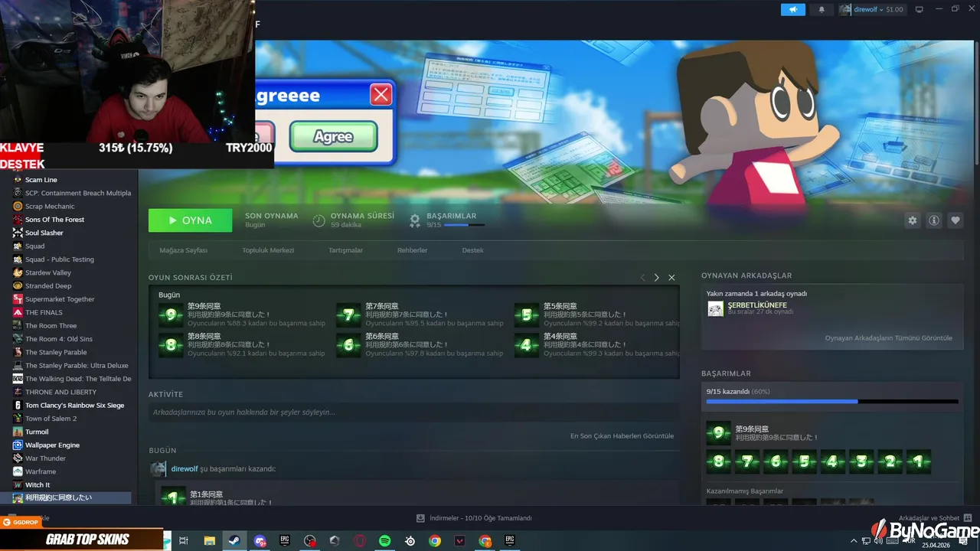Image resolution: width=980 pixels, height=551 pixels.
Task: Open achievement 8 icon in post-game summary
Action: [171, 345]
